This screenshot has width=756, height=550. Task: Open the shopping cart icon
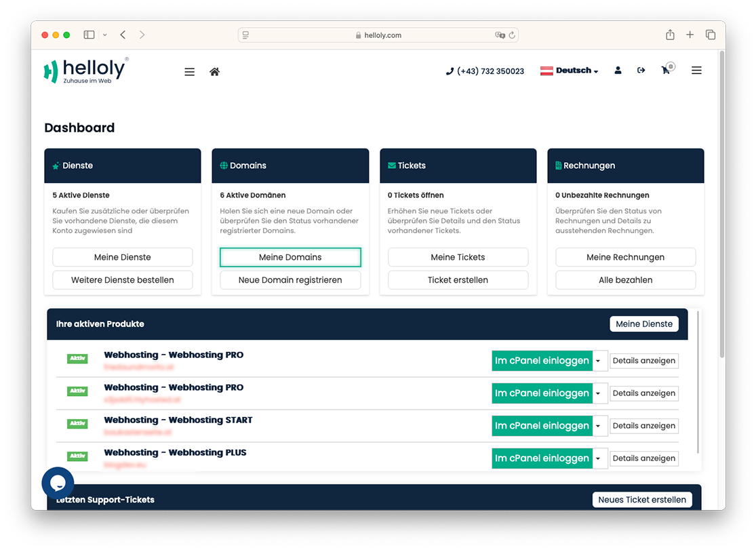667,69
